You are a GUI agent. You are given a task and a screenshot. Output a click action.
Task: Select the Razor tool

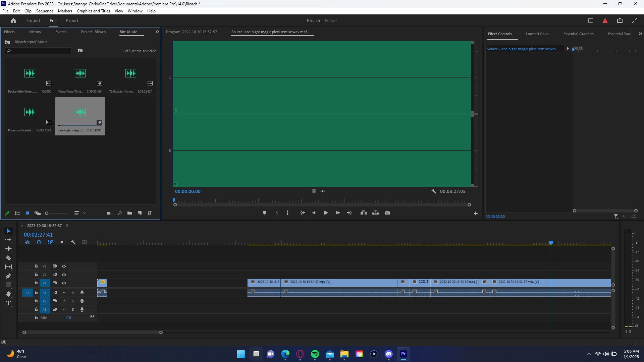[8, 258]
